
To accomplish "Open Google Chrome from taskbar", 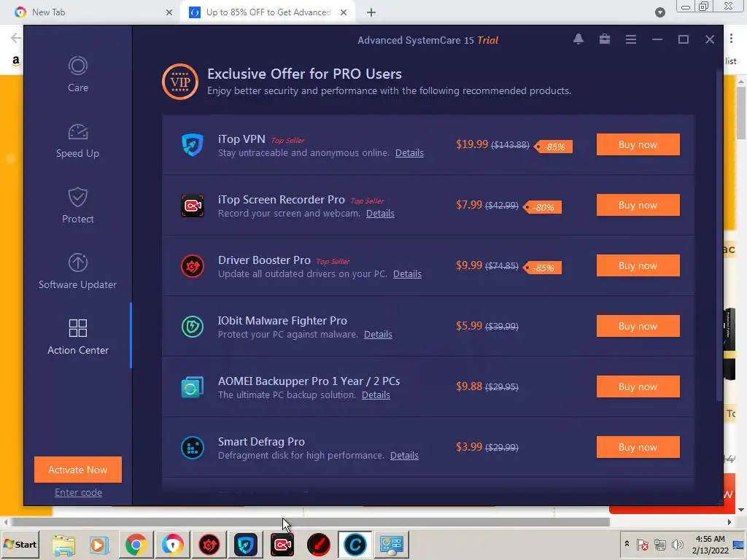I will click(x=136, y=545).
